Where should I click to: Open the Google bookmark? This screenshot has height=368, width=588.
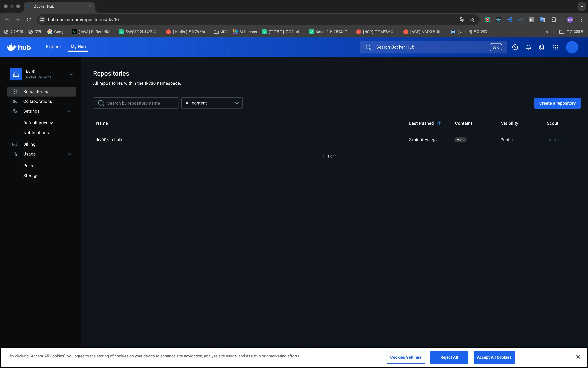[x=57, y=32]
